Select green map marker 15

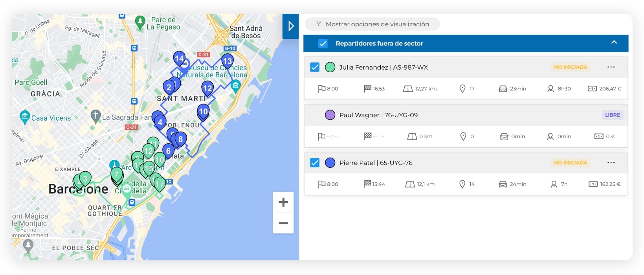(149, 169)
